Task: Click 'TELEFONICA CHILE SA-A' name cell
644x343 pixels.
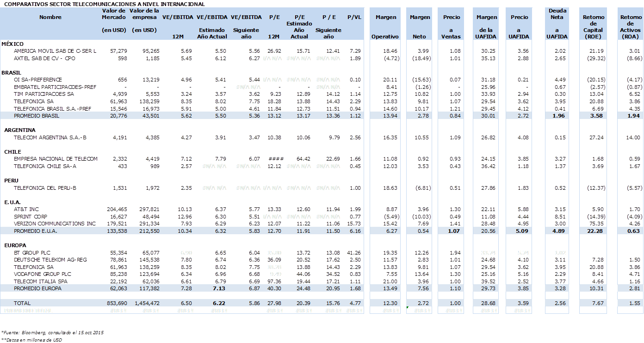Action: pos(45,166)
